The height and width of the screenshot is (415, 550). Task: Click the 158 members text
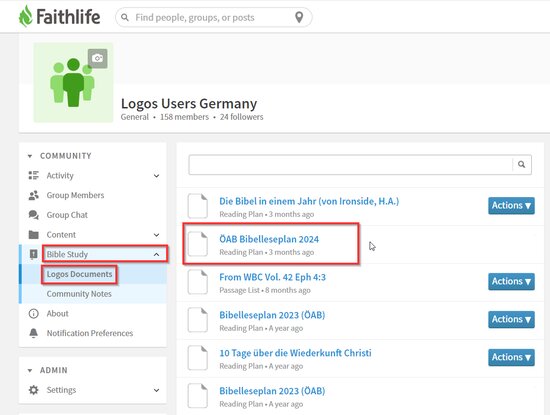pyautogui.click(x=184, y=117)
